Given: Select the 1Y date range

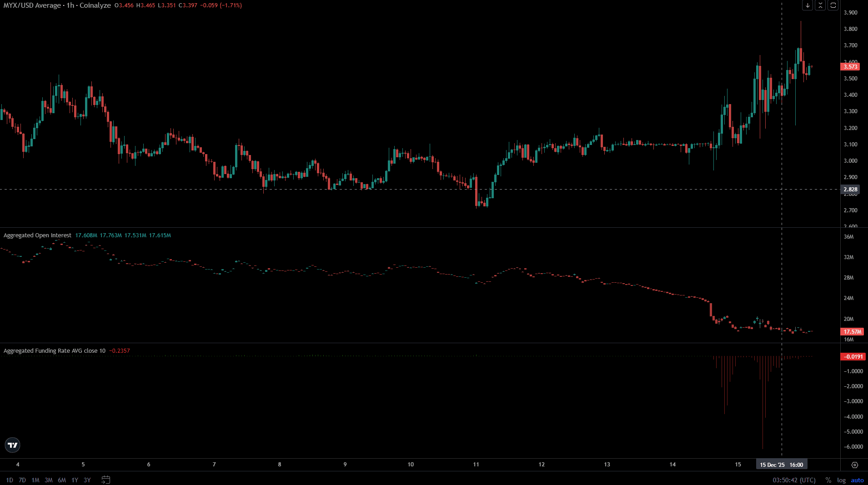Looking at the screenshot, I should click(x=75, y=480).
